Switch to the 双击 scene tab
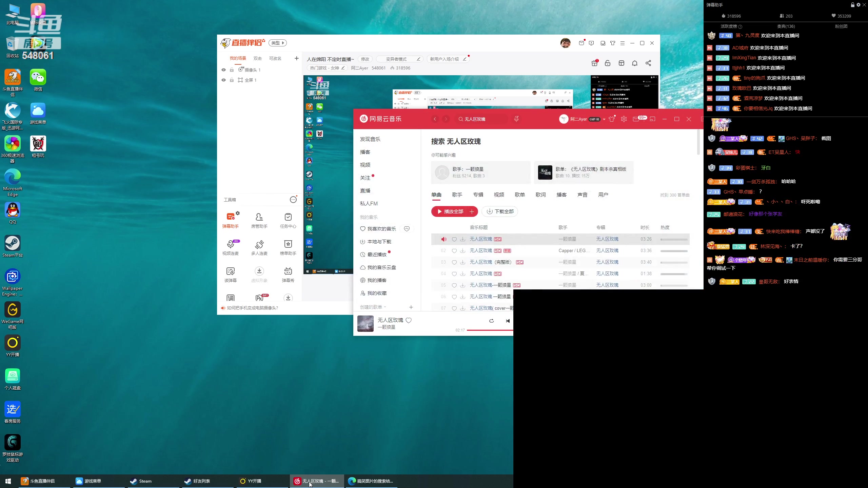This screenshot has width=868, height=488. [x=258, y=58]
